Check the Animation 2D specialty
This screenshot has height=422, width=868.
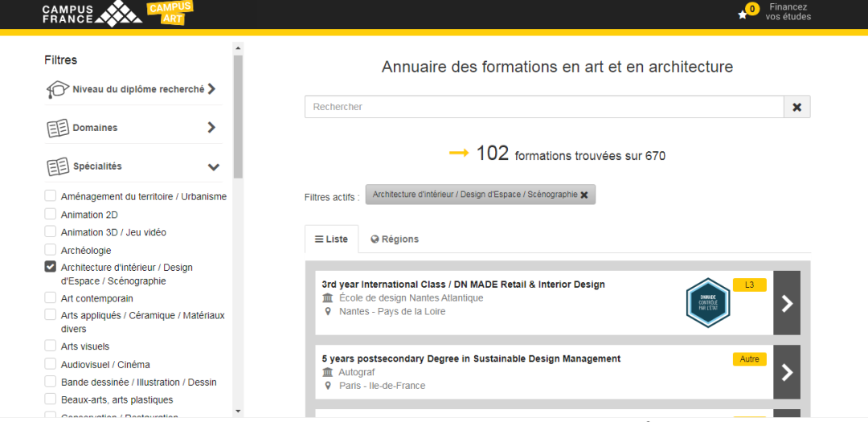click(51, 215)
